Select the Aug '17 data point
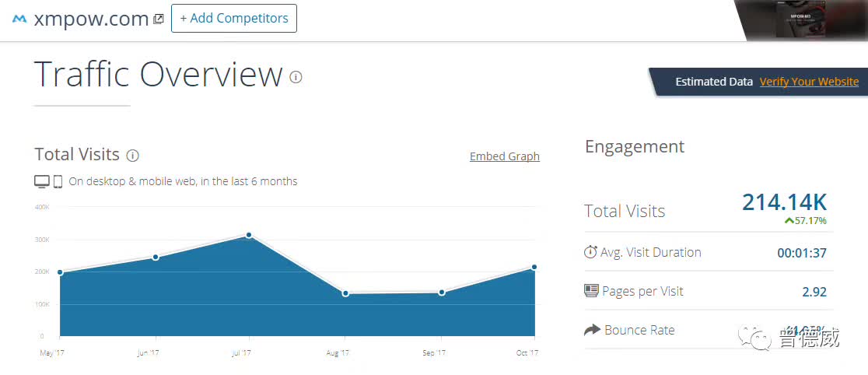Image resolution: width=868 pixels, height=375 pixels. pyautogui.click(x=345, y=293)
